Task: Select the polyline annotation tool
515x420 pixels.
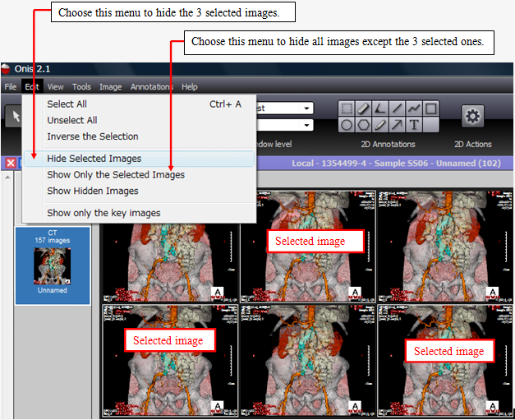Action: point(414,108)
